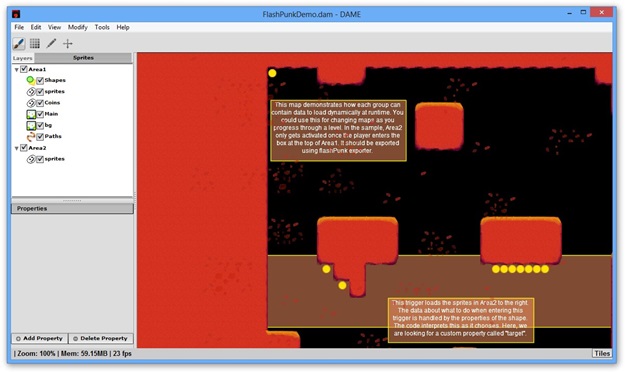The width and height of the screenshot is (625, 373).
Task: Click the Area2 sprites layer icon
Action: pos(31,159)
